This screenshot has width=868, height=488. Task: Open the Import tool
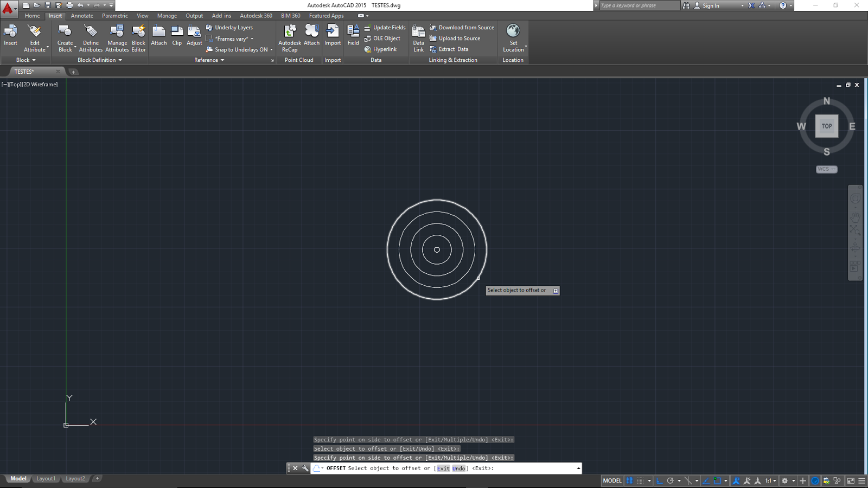click(333, 35)
